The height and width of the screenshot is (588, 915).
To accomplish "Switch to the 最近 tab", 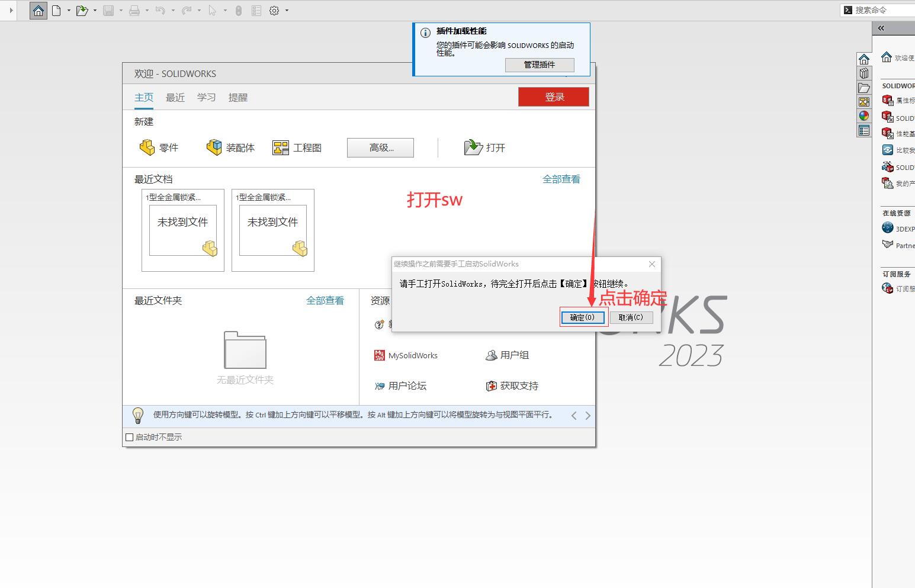I will pos(175,98).
